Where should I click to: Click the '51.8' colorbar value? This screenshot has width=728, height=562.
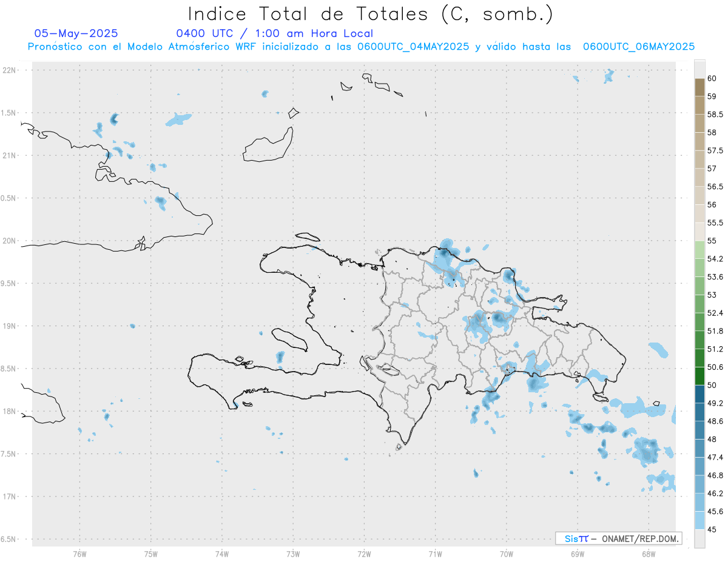pyautogui.click(x=715, y=331)
